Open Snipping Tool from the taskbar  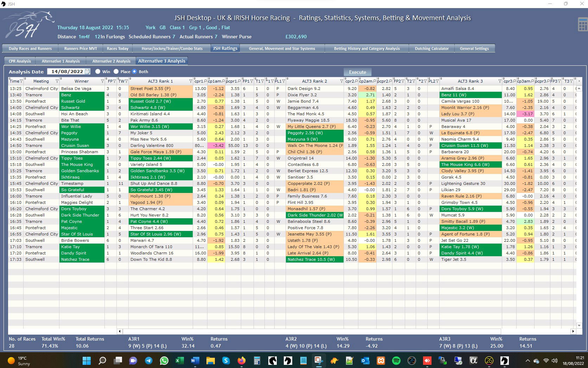click(x=319, y=361)
